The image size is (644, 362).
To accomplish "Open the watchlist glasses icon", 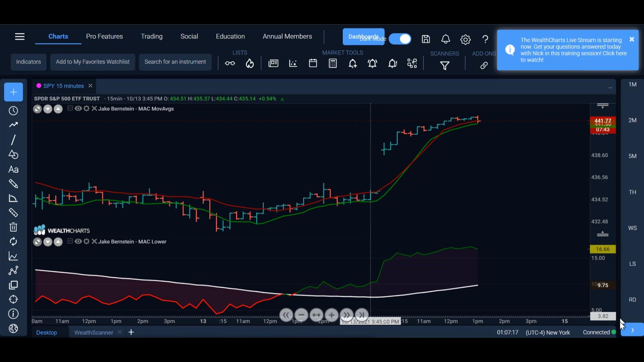I will coord(230,63).
